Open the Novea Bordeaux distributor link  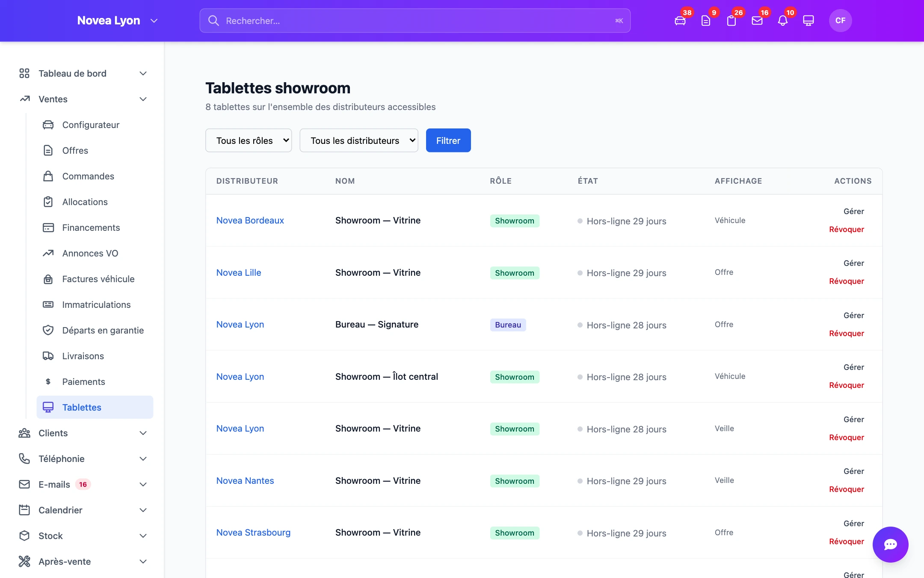pyautogui.click(x=250, y=220)
